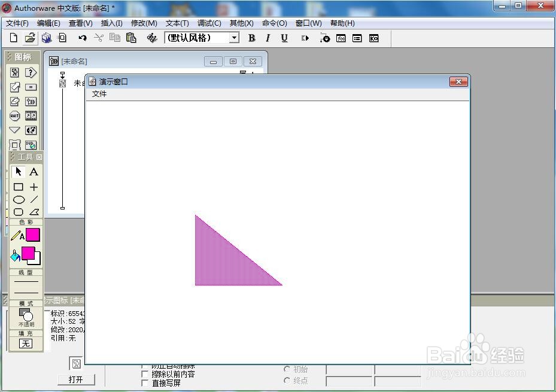Select the Sound icon in icon palette
Screen dimensions: 556x392
point(31,130)
